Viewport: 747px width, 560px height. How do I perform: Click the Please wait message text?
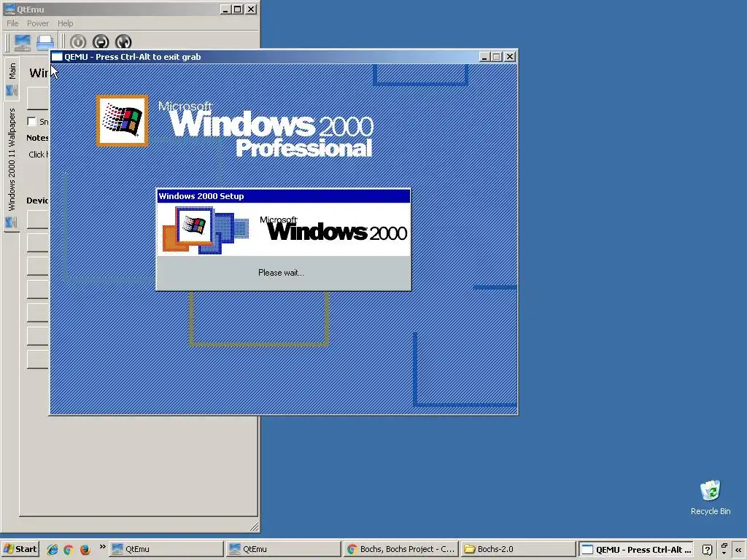[281, 273]
